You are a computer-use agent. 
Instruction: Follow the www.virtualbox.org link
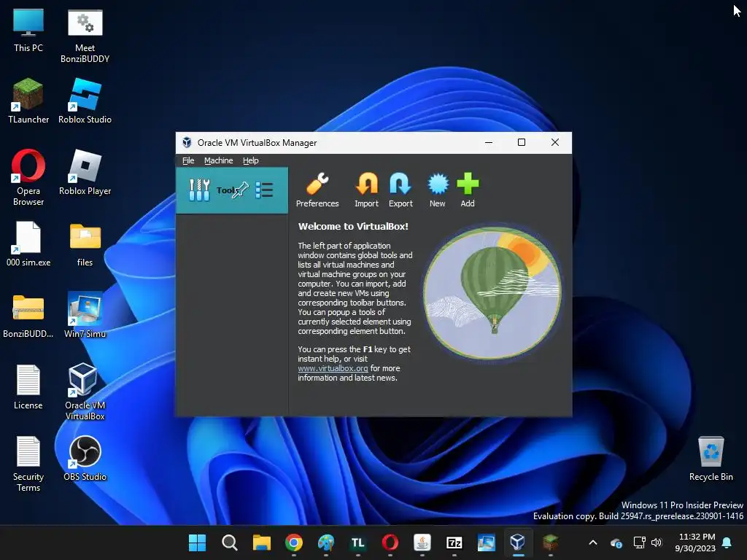(333, 368)
